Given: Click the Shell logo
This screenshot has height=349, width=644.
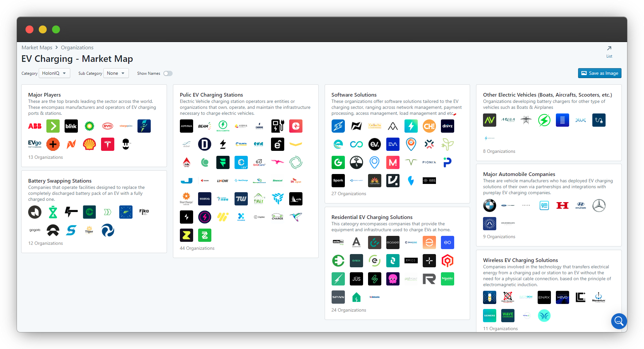Looking at the screenshot, I should 89,144.
